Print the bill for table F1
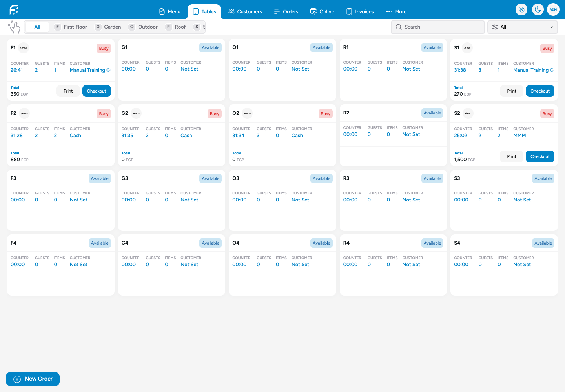The width and height of the screenshot is (565, 392). [x=68, y=91]
